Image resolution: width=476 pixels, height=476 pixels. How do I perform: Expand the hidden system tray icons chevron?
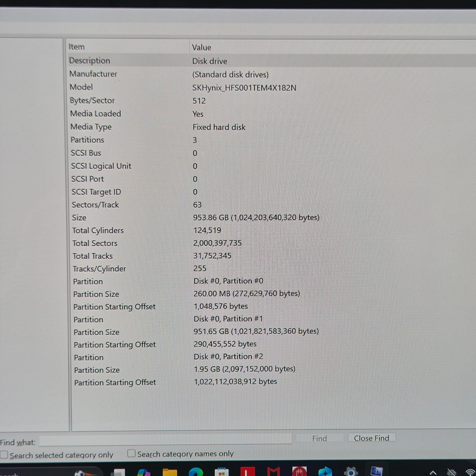click(433, 473)
